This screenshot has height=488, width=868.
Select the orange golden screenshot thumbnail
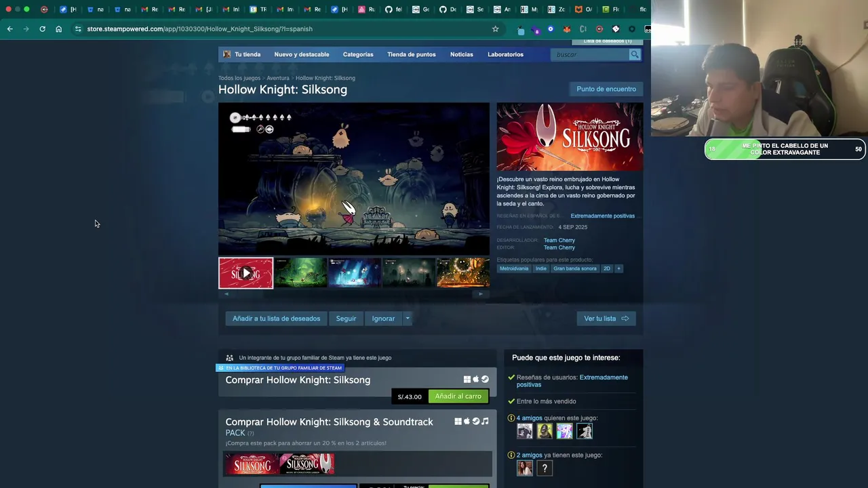tap(463, 273)
